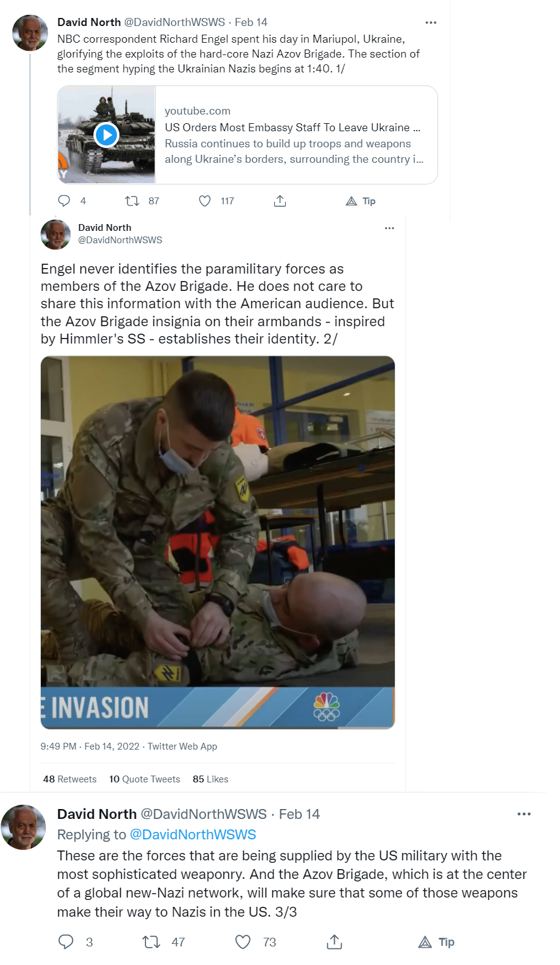This screenshot has height=965, width=560.
Task: View the 85 Likes list
Action: (x=210, y=779)
